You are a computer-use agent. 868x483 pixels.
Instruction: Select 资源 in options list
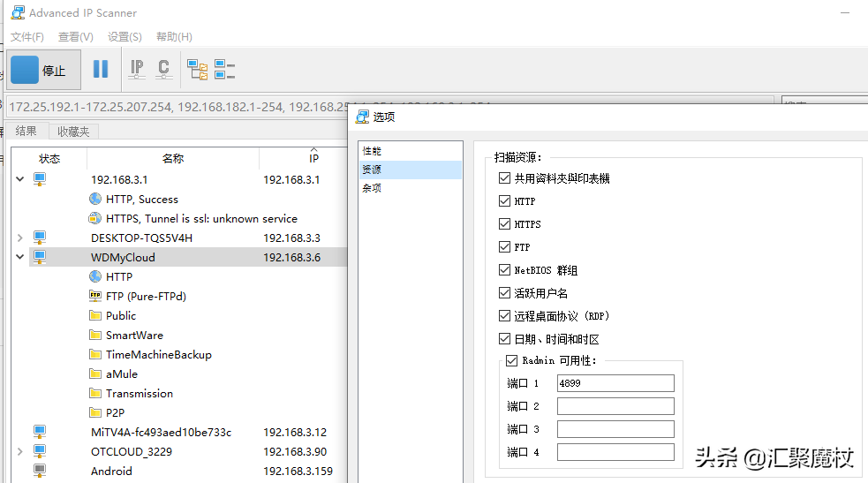[x=410, y=170]
